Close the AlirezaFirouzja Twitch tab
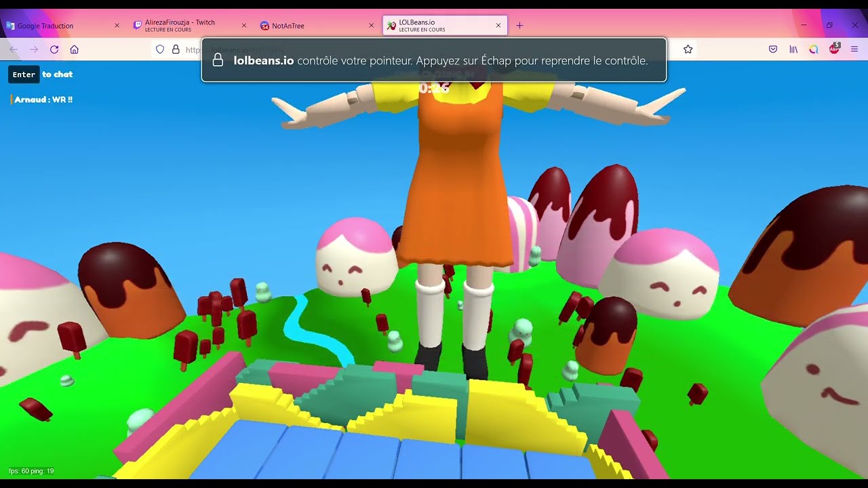The height and width of the screenshot is (488, 868). (x=244, y=26)
